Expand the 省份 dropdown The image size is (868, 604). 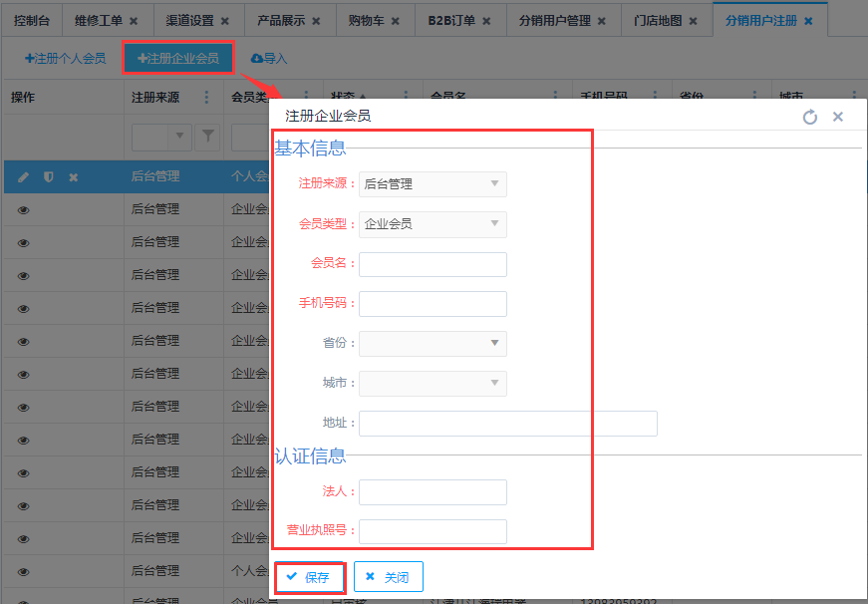coord(433,344)
